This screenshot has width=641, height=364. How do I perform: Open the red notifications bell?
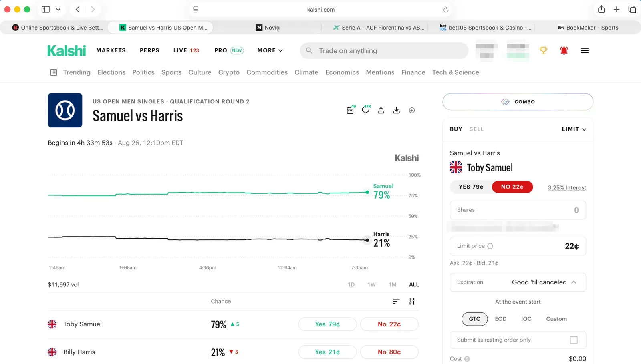(564, 50)
